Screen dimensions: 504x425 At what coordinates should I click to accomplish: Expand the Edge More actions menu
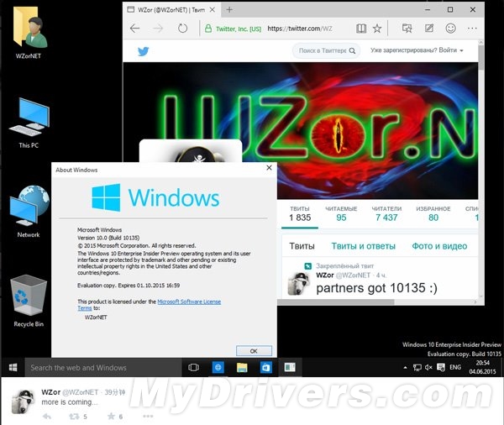tap(472, 29)
